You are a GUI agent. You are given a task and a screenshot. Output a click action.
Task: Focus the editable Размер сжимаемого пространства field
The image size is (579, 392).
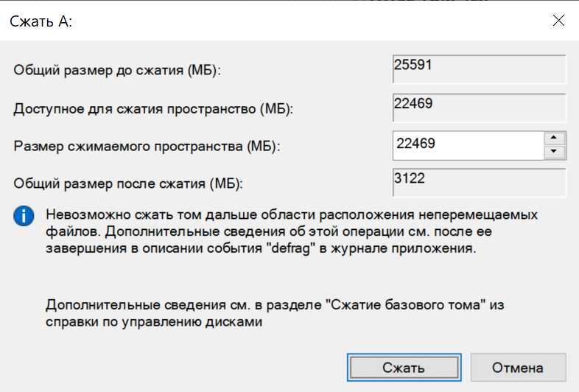pyautogui.click(x=467, y=144)
